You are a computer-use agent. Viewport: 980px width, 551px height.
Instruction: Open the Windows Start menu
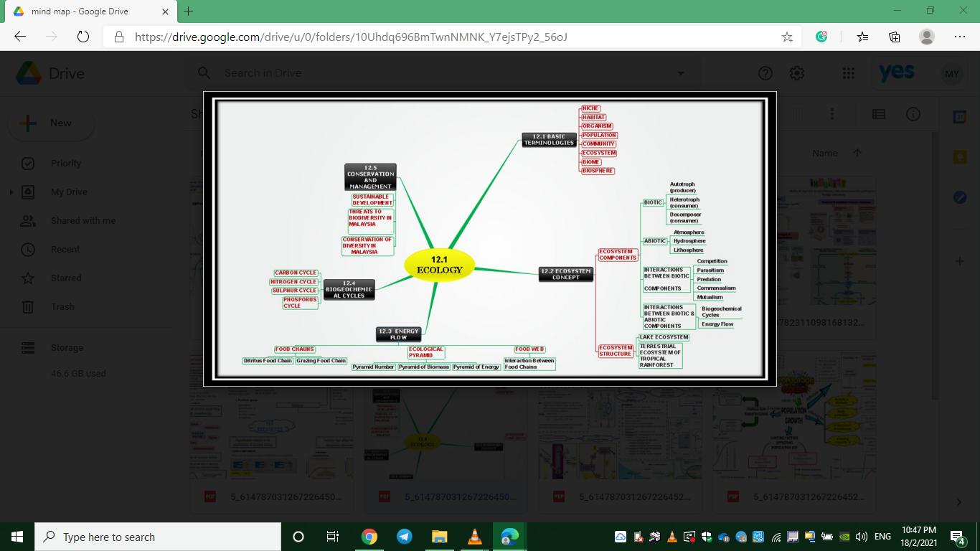click(17, 537)
